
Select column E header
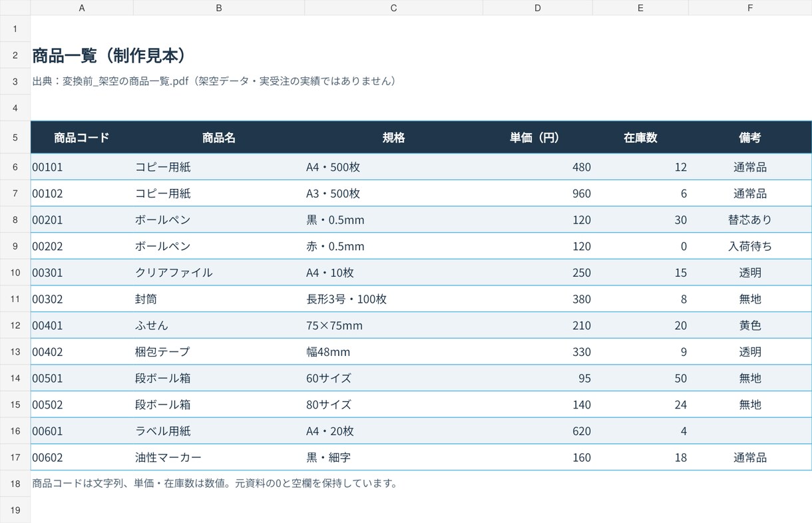tap(640, 8)
